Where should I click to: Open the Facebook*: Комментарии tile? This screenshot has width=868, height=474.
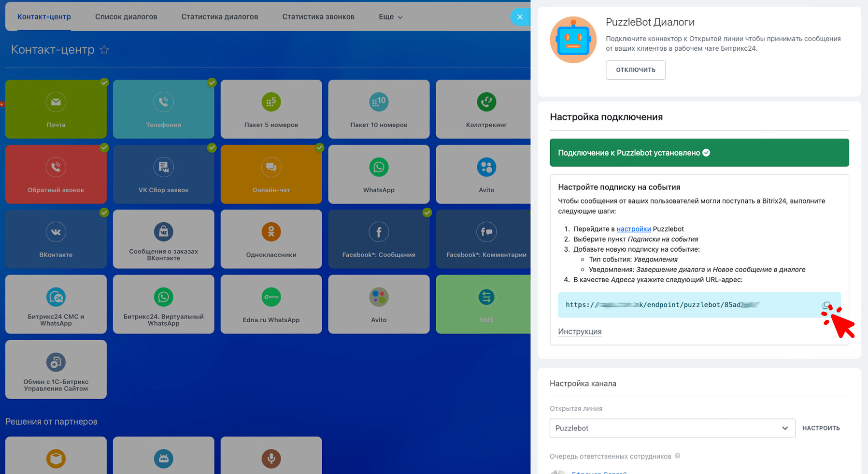tap(484, 239)
